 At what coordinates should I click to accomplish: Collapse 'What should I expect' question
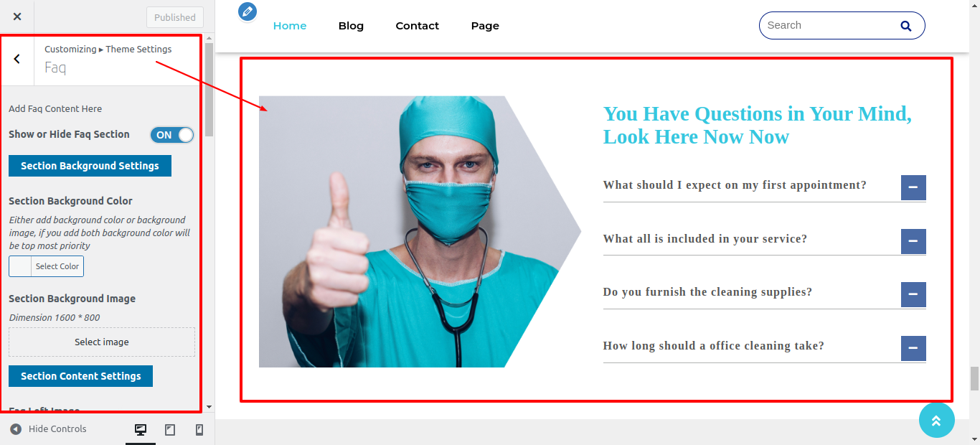(x=913, y=187)
